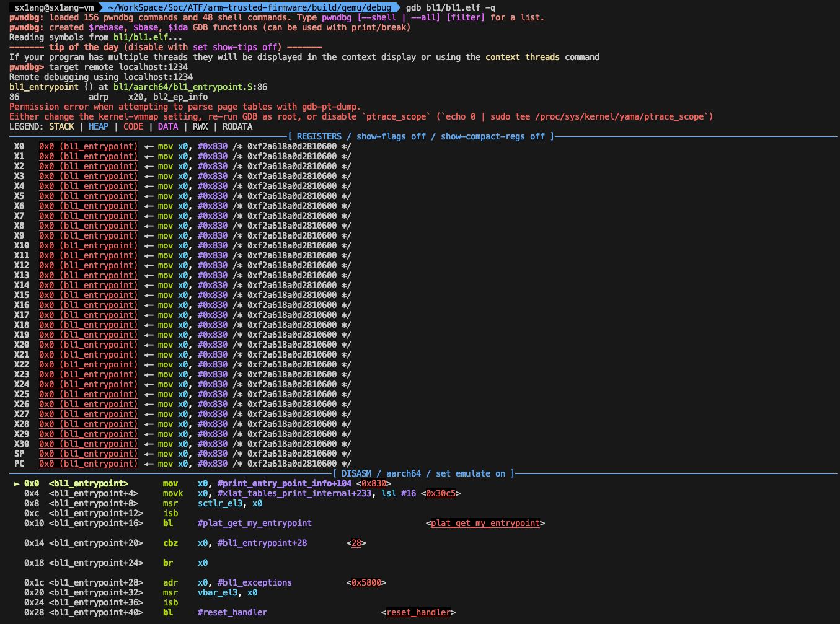Click the plat_get_my_entrypoint symbol link
This screenshot has width=840, height=624.
point(486,523)
